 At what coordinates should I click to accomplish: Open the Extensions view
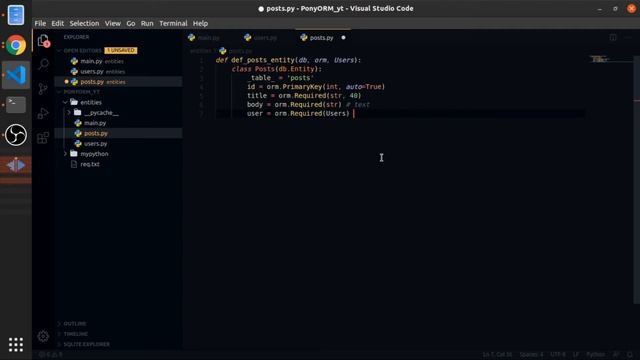coord(43,138)
